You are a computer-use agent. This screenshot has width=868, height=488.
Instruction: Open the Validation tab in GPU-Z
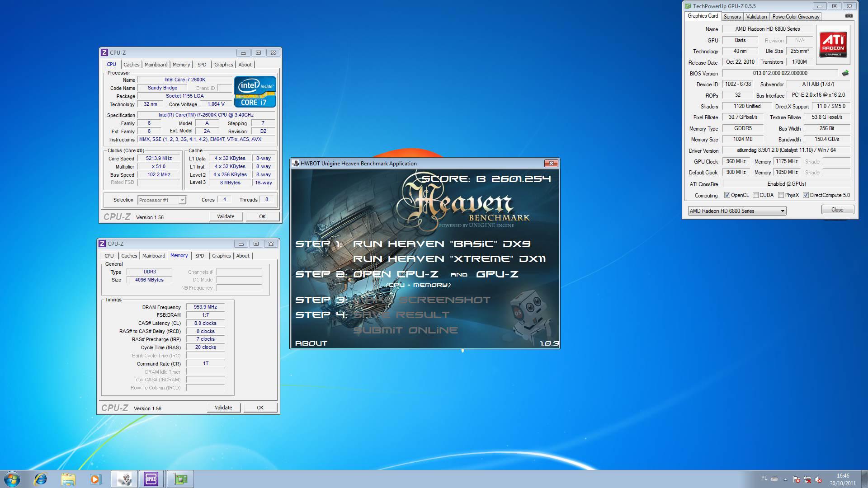coord(756,17)
